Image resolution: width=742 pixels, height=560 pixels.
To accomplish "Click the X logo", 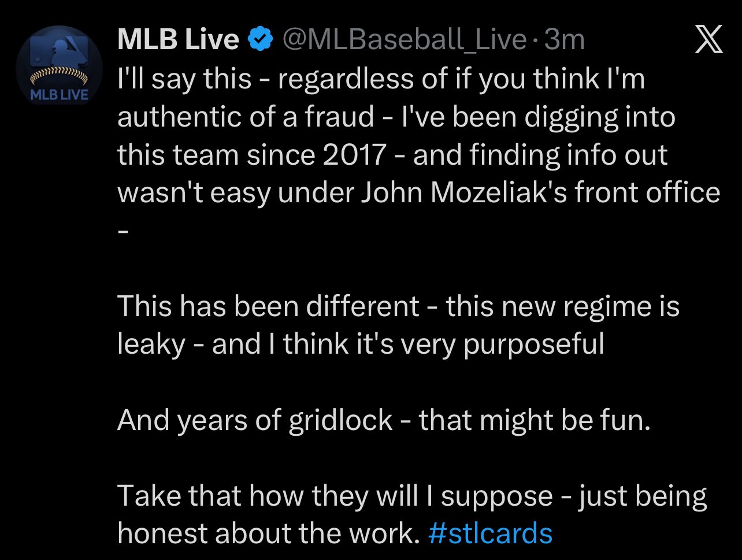I will [x=708, y=40].
